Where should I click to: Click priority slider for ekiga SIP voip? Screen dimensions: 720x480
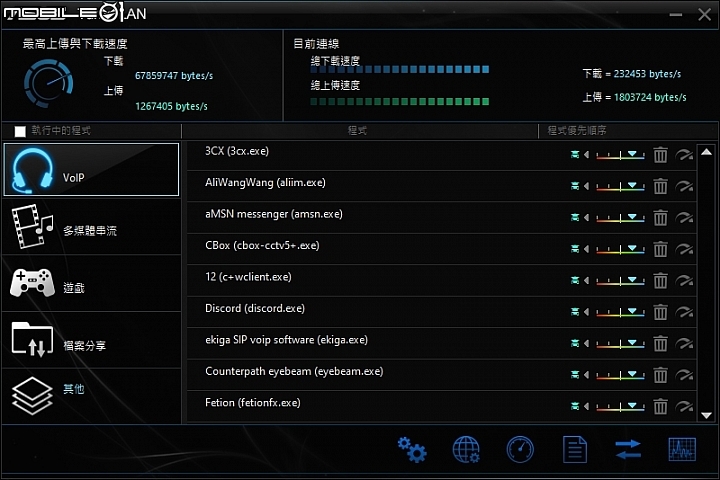[620, 343]
